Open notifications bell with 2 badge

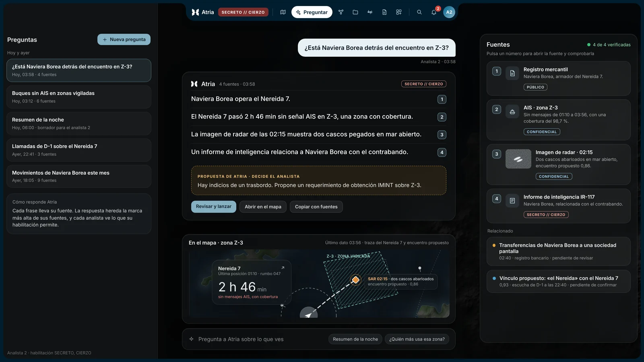[x=434, y=12]
